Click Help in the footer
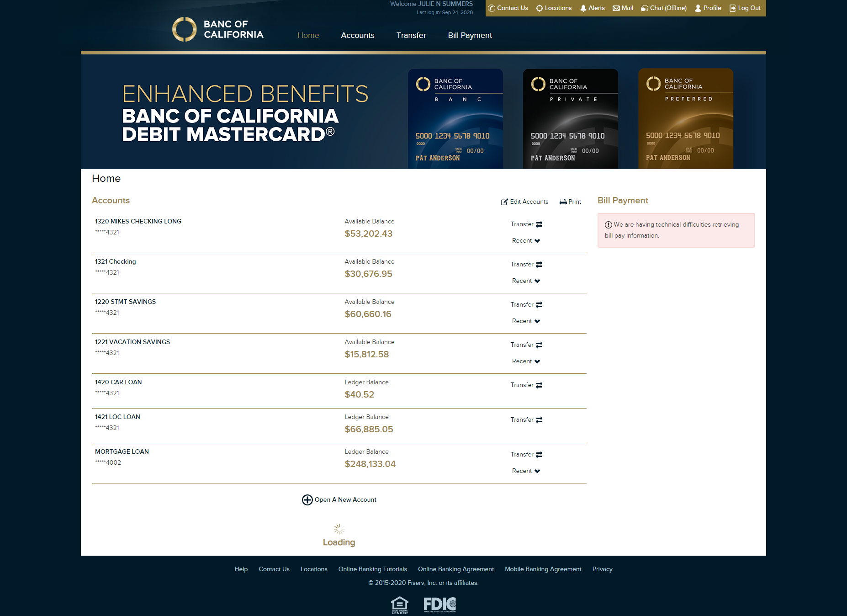Viewport: 847px width, 616px height. tap(241, 569)
